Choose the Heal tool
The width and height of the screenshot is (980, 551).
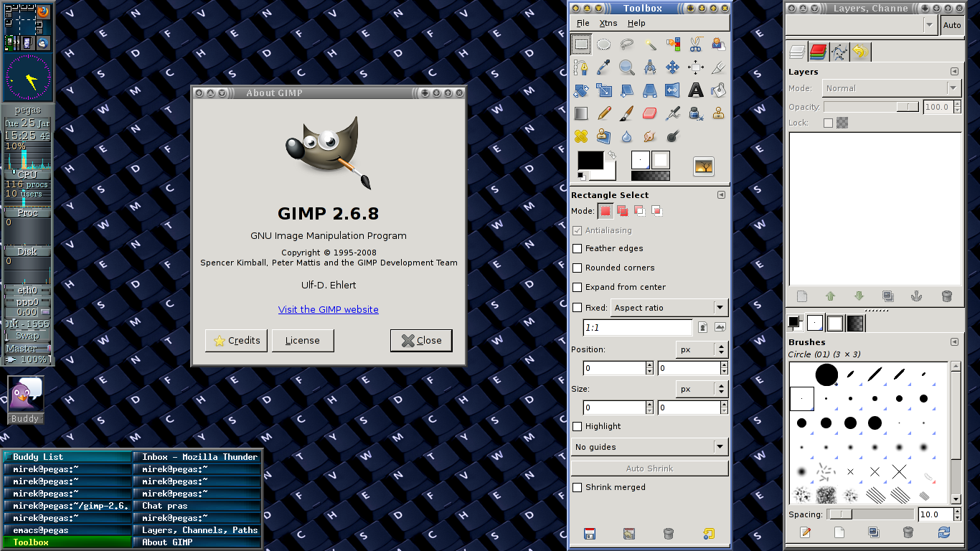pos(581,136)
